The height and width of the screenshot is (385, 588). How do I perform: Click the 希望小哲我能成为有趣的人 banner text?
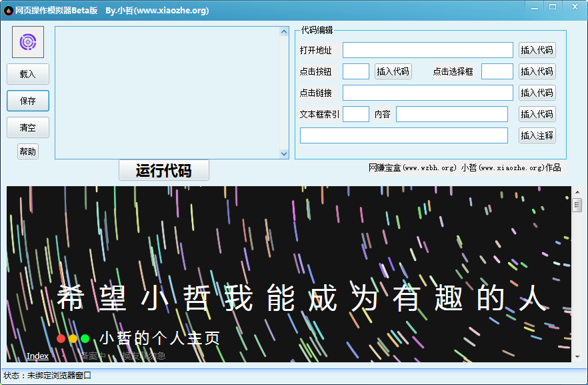tap(301, 298)
